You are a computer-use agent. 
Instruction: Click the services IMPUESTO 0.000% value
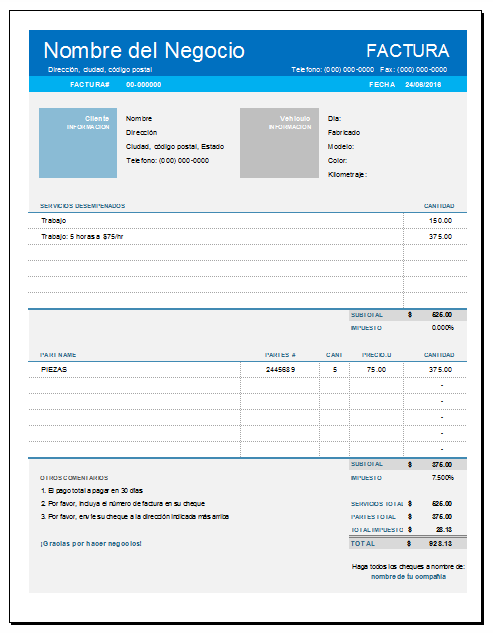443,327
